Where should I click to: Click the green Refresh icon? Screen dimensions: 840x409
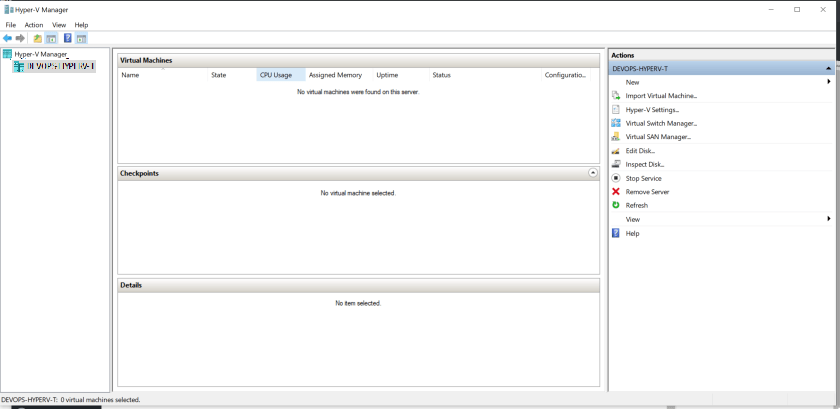(616, 205)
